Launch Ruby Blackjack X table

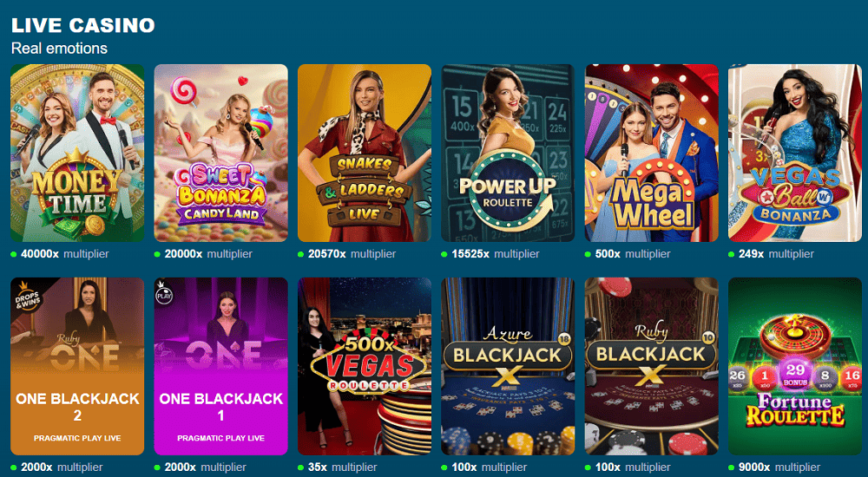click(x=652, y=366)
